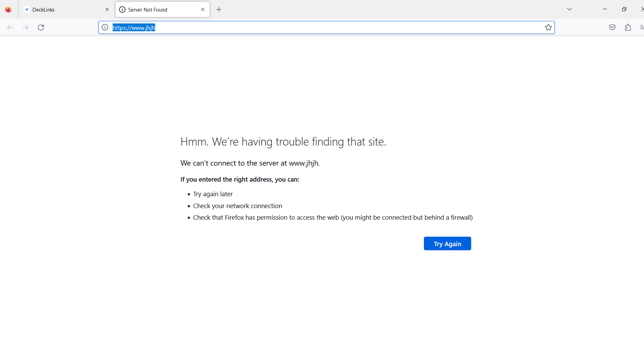Click the text 'Try again later'
Screen dimensions: 644x338
pyautogui.click(x=213, y=194)
